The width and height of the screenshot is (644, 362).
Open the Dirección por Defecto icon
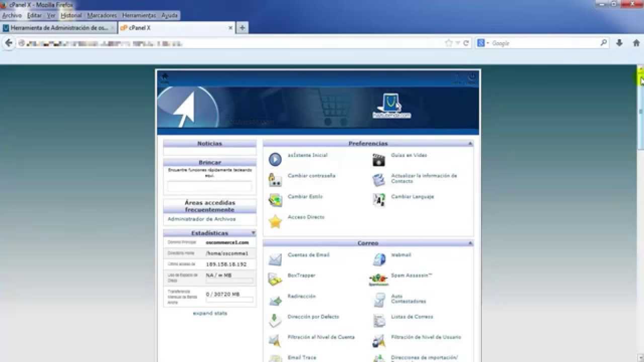(x=275, y=321)
